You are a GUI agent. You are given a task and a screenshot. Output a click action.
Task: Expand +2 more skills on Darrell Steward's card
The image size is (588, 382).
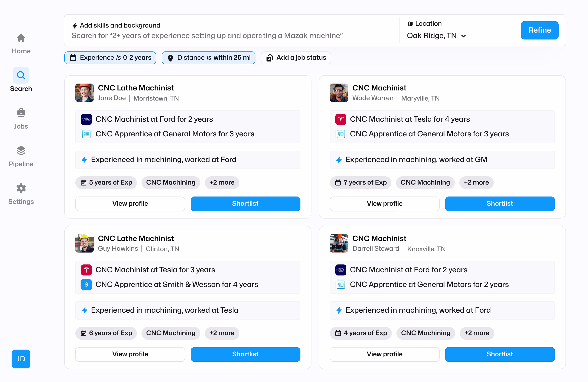click(477, 333)
